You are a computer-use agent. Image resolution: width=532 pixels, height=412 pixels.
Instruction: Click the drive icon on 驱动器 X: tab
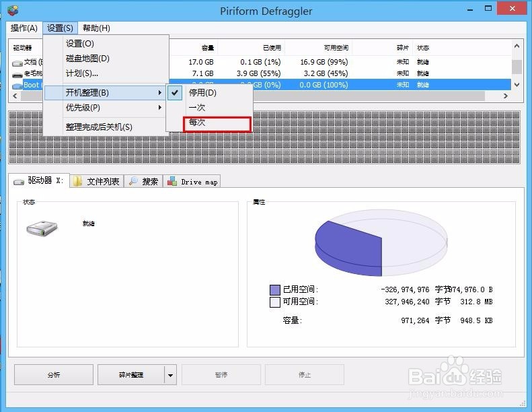19,182
